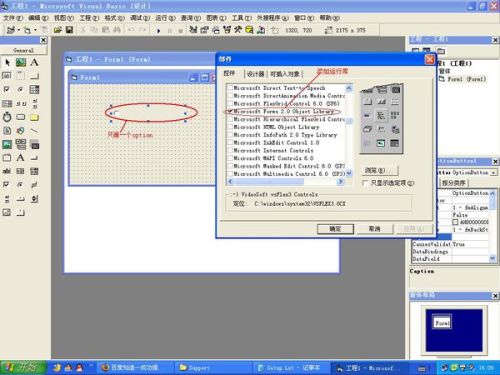Image resolution: width=500 pixels, height=375 pixels.
Task: Toggle the selected-items-only checkbox
Action: click(x=365, y=183)
